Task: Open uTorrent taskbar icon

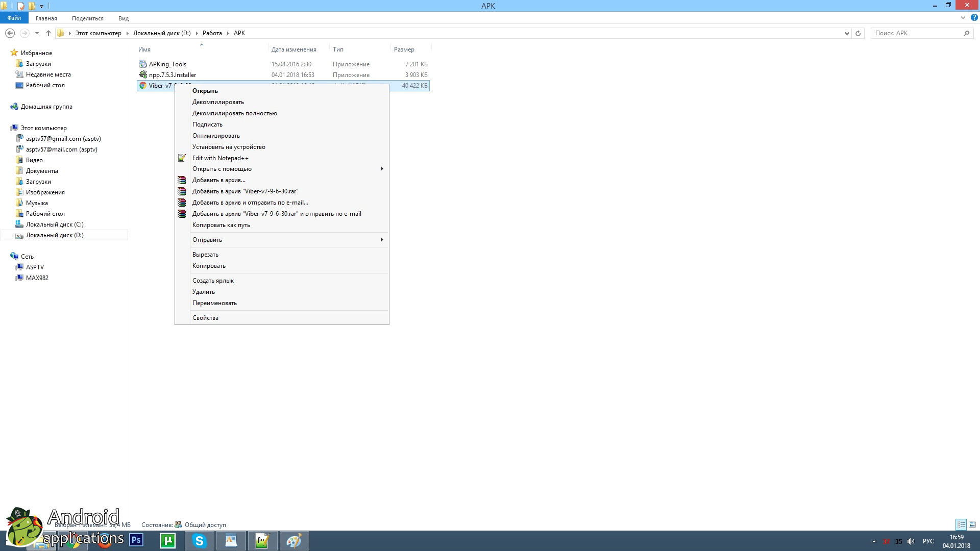Action: pos(168,541)
